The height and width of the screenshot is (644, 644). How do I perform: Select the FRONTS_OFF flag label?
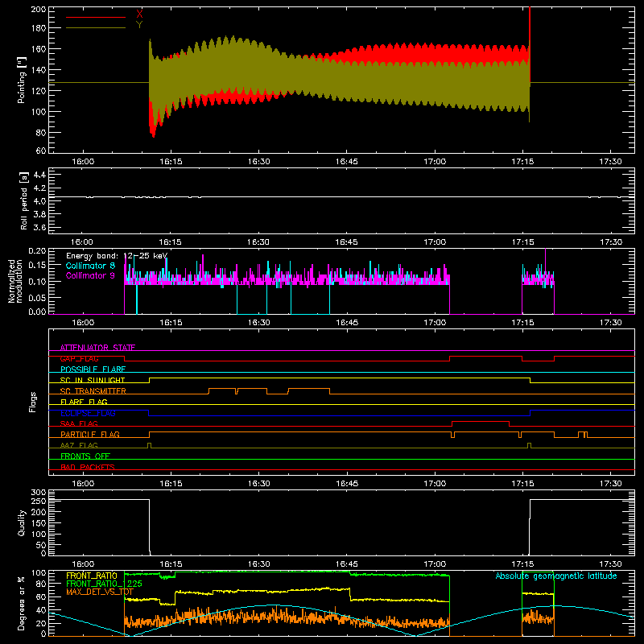85,456
